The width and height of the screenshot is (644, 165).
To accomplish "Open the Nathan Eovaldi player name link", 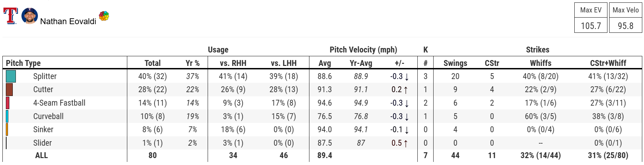I will (x=68, y=21).
